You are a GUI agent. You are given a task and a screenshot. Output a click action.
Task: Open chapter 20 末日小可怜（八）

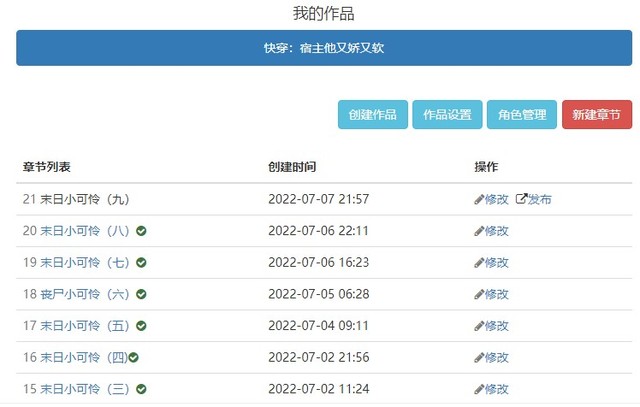76,231
